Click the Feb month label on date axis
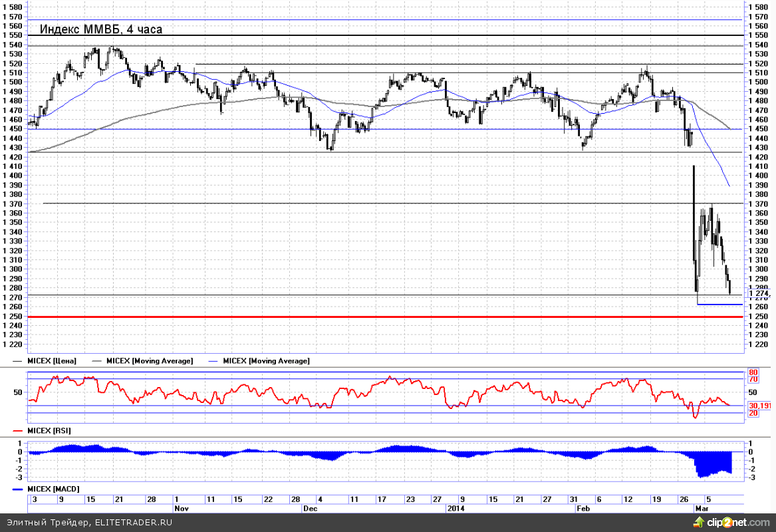The image size is (776, 532). [x=583, y=507]
